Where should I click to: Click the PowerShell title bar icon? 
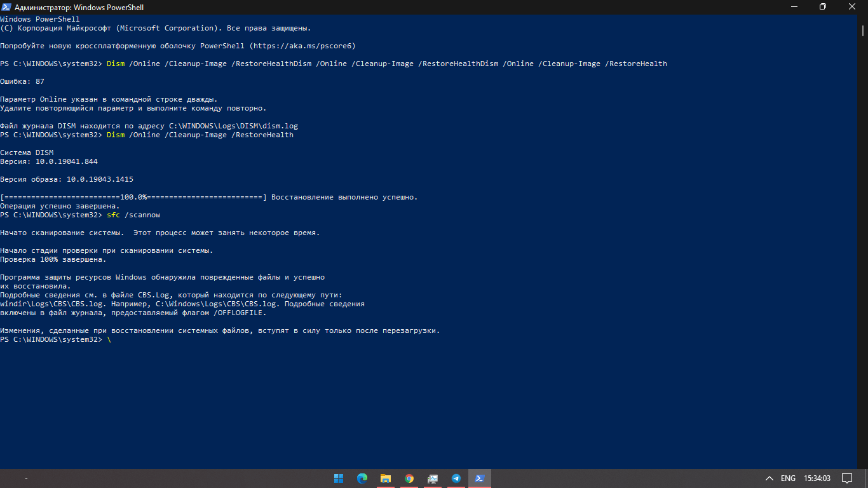[7, 7]
